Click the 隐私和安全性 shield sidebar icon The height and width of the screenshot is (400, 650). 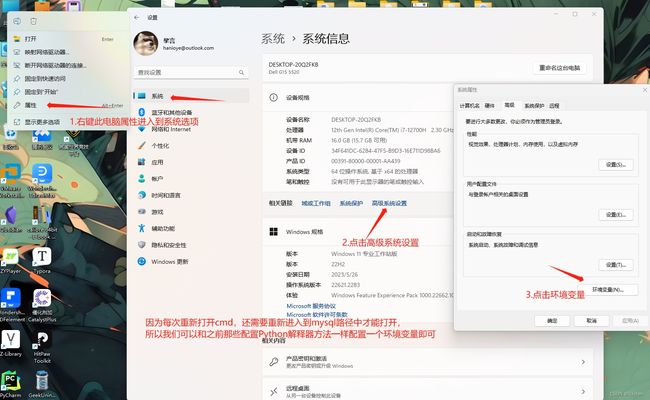coord(142,245)
